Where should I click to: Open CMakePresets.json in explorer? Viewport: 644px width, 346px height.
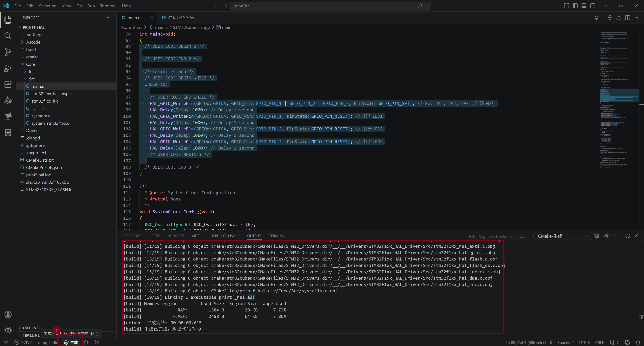[x=66, y=167]
